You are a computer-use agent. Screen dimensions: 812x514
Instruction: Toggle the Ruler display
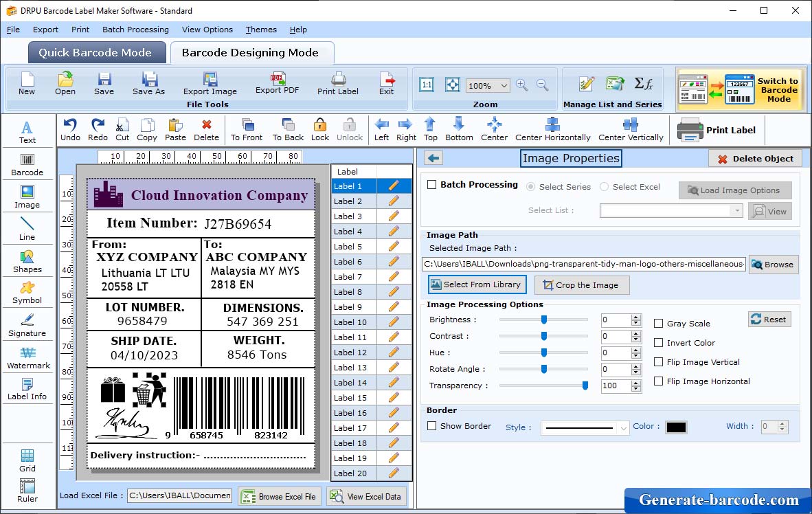click(27, 491)
